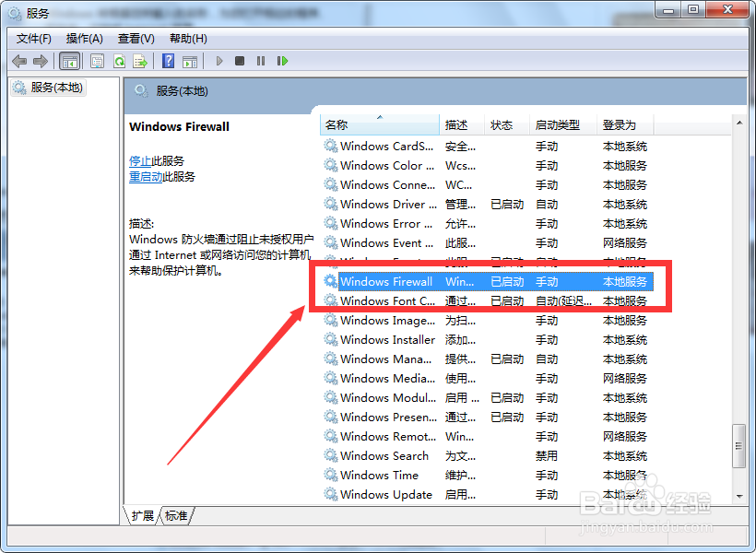The width and height of the screenshot is (756, 553).
Task: Select the Windows Presen... service row
Action: tap(487, 417)
